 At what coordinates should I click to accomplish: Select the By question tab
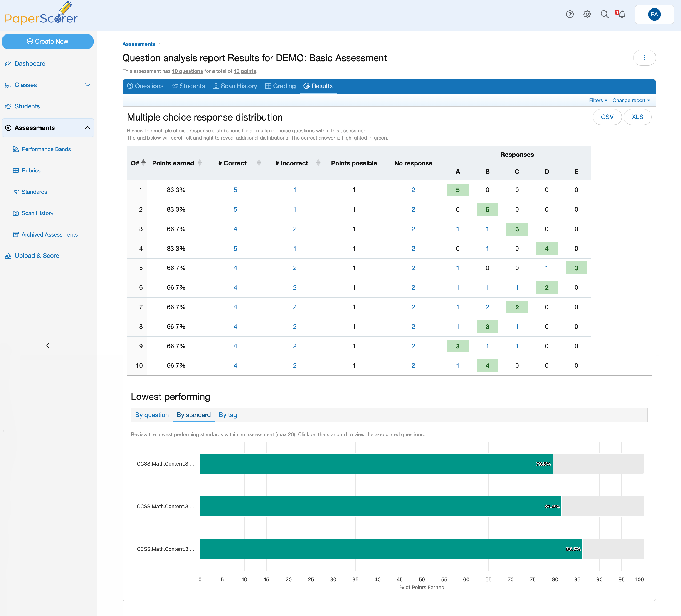[152, 415]
